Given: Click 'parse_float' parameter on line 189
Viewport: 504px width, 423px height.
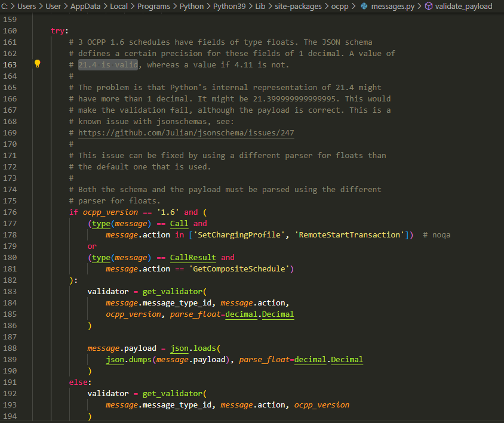Looking at the screenshot, I should [x=264, y=359].
